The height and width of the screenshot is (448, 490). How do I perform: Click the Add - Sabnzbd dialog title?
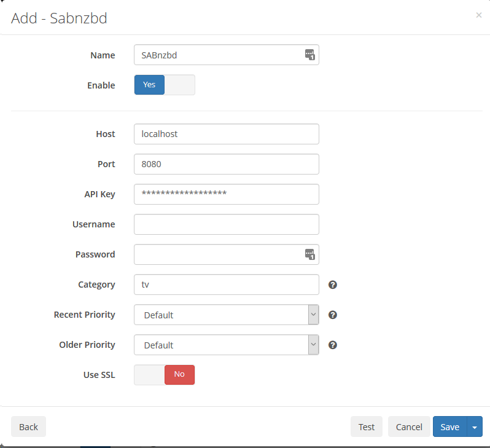click(59, 18)
